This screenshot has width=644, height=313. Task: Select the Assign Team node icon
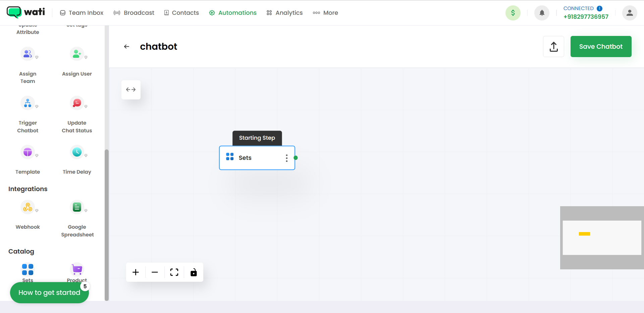pyautogui.click(x=28, y=54)
